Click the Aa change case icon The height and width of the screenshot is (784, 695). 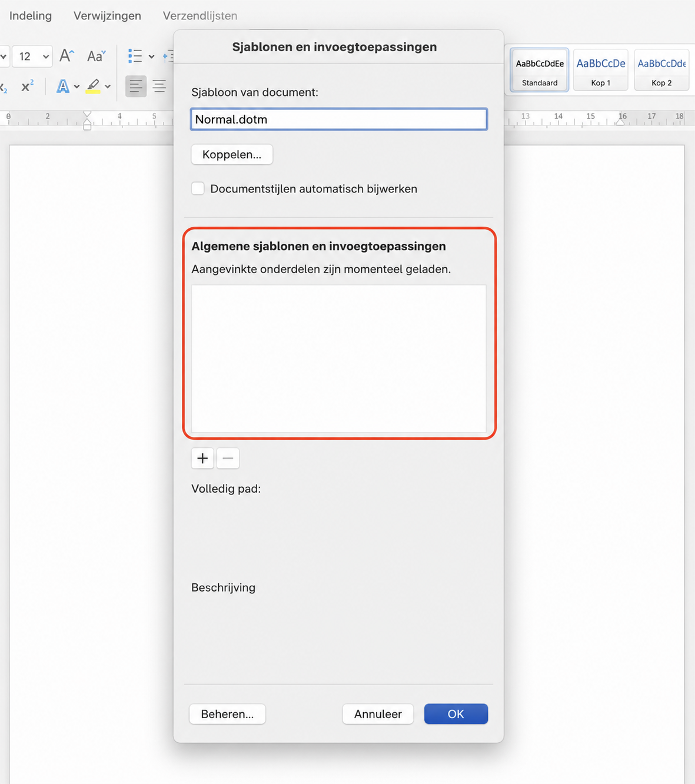[x=96, y=56]
